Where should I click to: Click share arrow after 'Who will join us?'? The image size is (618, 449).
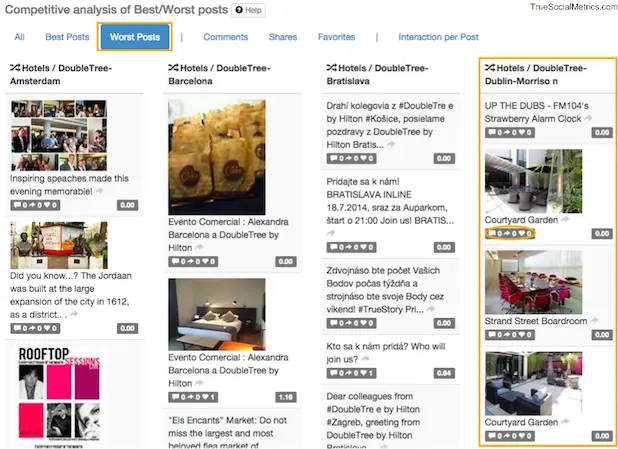[x=365, y=359]
